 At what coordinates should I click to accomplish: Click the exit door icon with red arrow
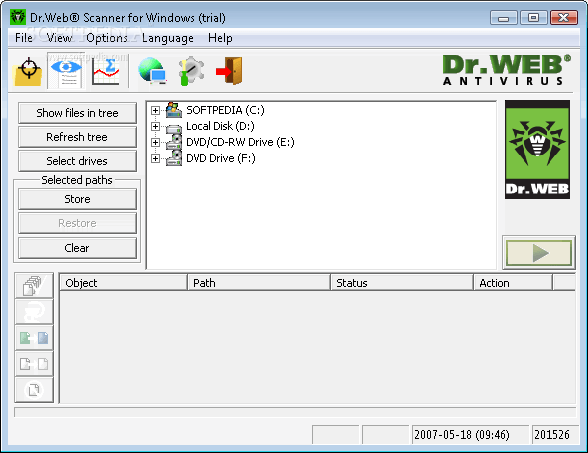(x=229, y=71)
